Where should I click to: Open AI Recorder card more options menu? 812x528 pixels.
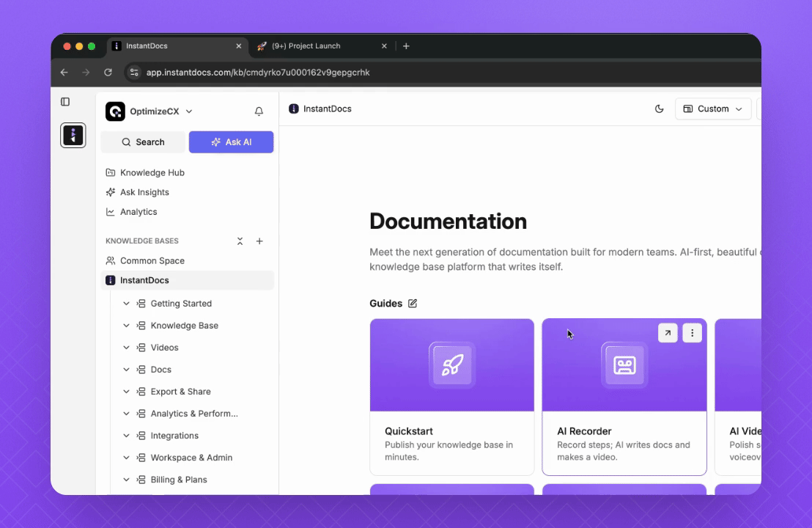click(693, 333)
